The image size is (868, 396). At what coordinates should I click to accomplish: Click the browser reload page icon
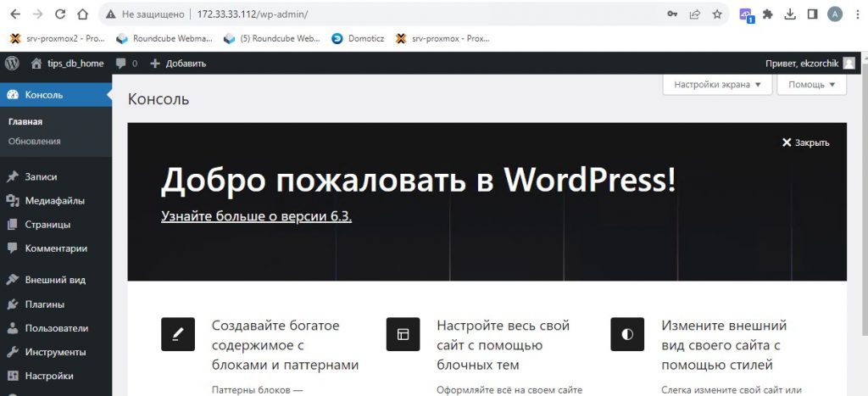(x=59, y=14)
